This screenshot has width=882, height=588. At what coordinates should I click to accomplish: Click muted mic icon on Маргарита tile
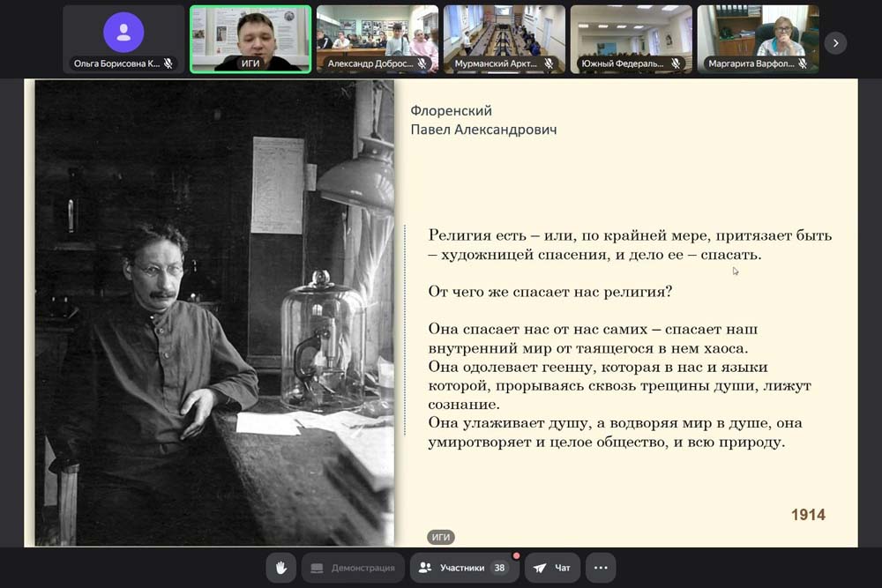coord(804,63)
